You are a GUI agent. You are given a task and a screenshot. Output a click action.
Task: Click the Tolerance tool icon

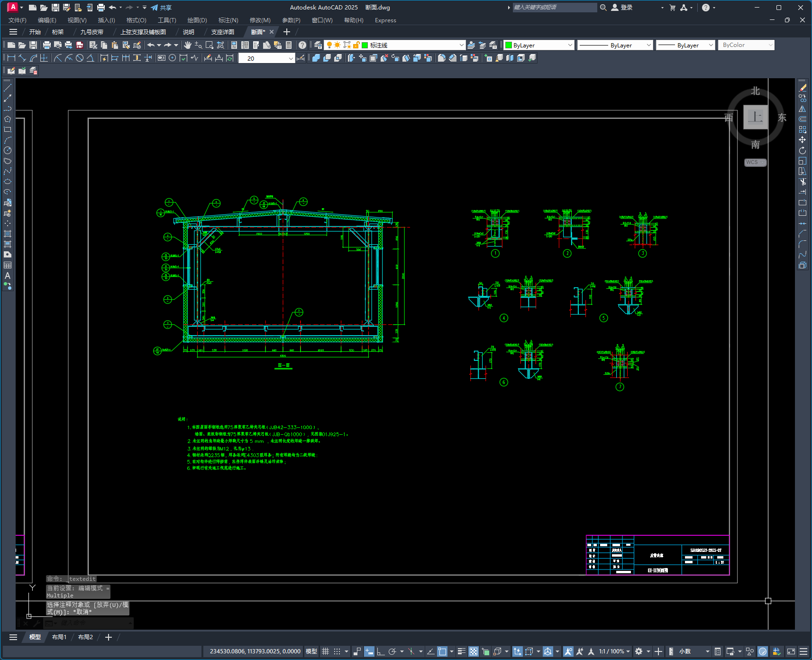(x=162, y=58)
